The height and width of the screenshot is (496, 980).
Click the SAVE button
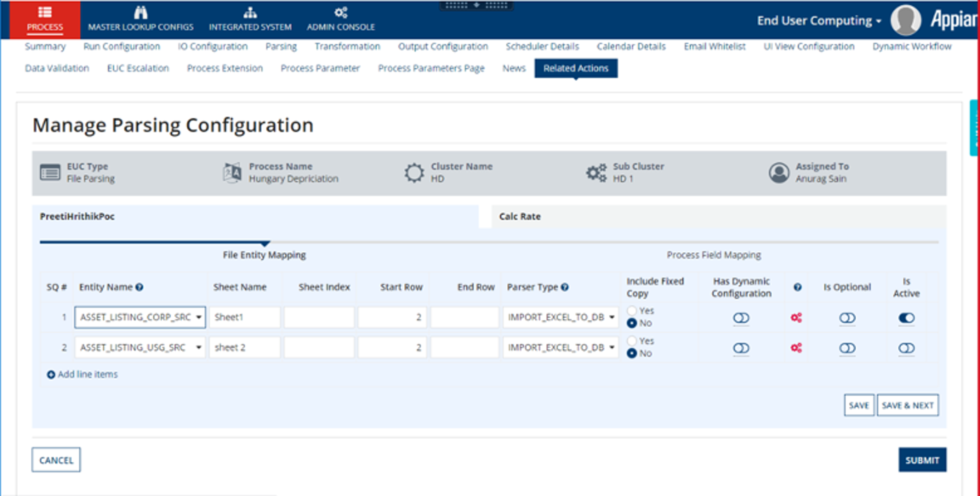[x=859, y=405]
